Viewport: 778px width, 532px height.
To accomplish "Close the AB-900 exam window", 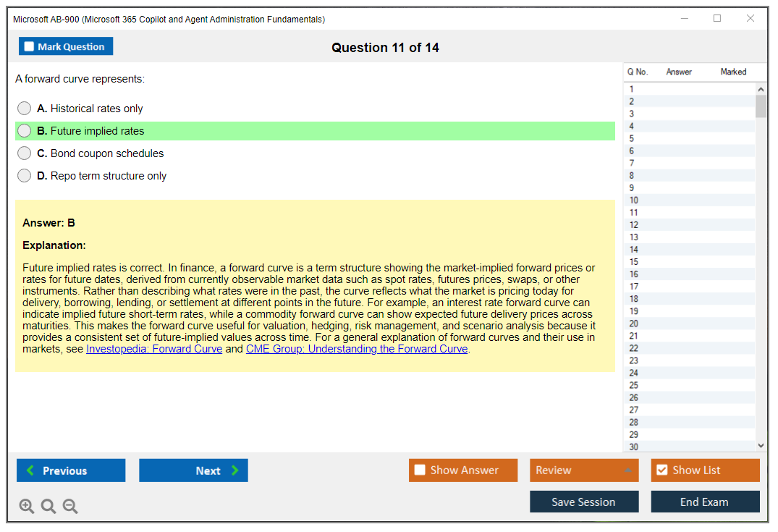I will pos(750,18).
